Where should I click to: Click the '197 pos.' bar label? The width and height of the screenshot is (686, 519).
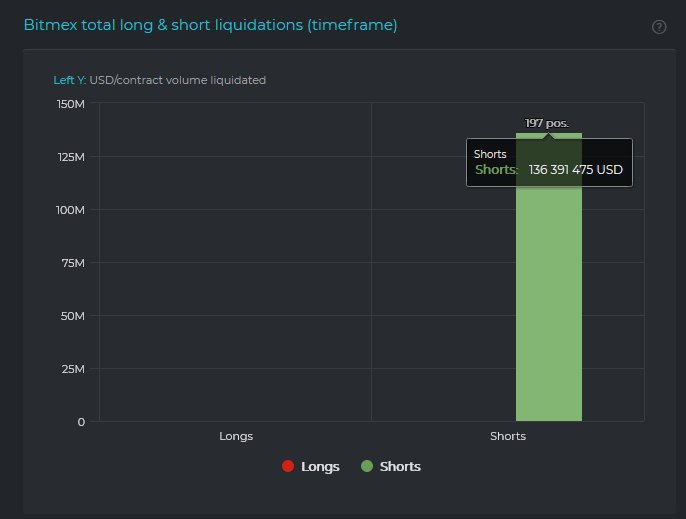(x=546, y=123)
